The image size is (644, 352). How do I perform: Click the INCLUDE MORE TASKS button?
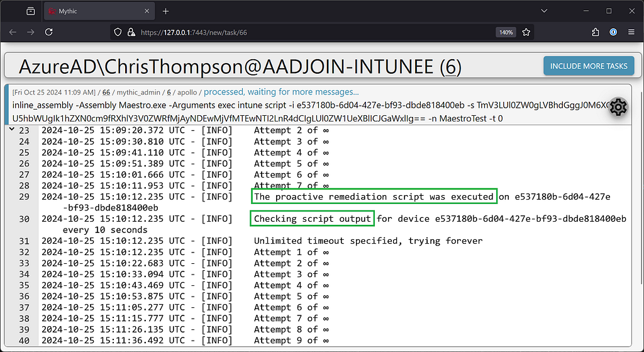589,65
